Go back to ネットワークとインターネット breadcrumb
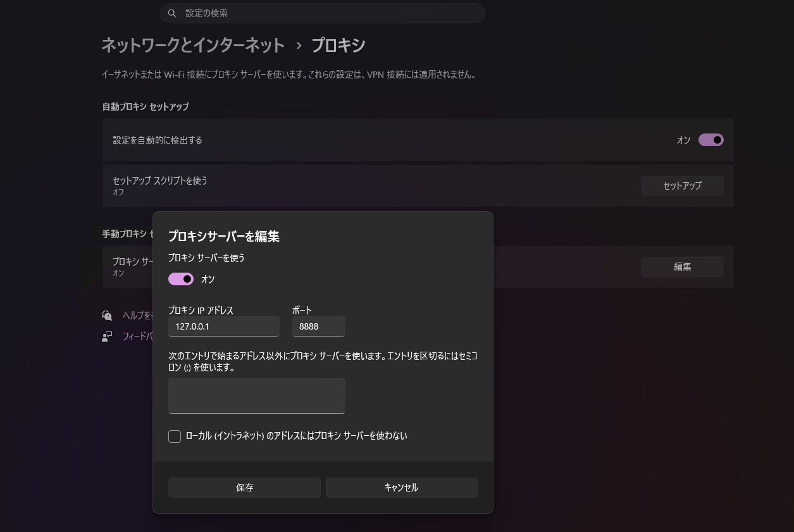 click(x=193, y=46)
